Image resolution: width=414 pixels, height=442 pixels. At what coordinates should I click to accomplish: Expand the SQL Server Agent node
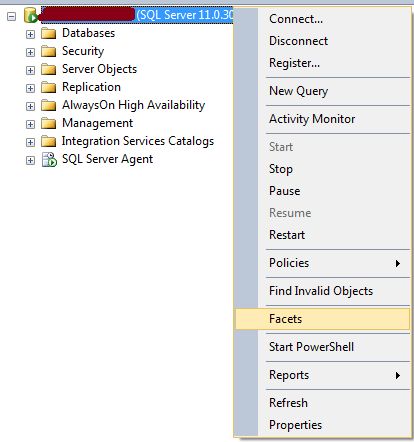click(x=30, y=160)
